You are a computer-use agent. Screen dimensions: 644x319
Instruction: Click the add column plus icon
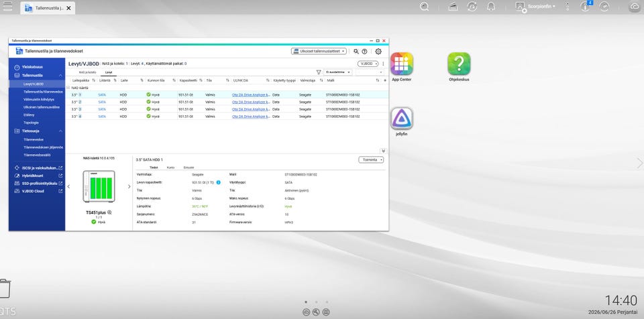[385, 80]
